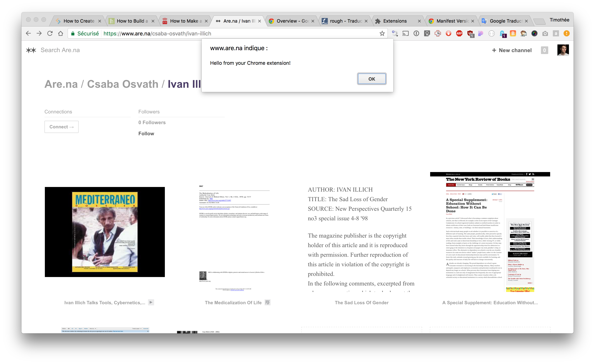
Task: Open the Ghostery extension
Action: click(x=503, y=34)
